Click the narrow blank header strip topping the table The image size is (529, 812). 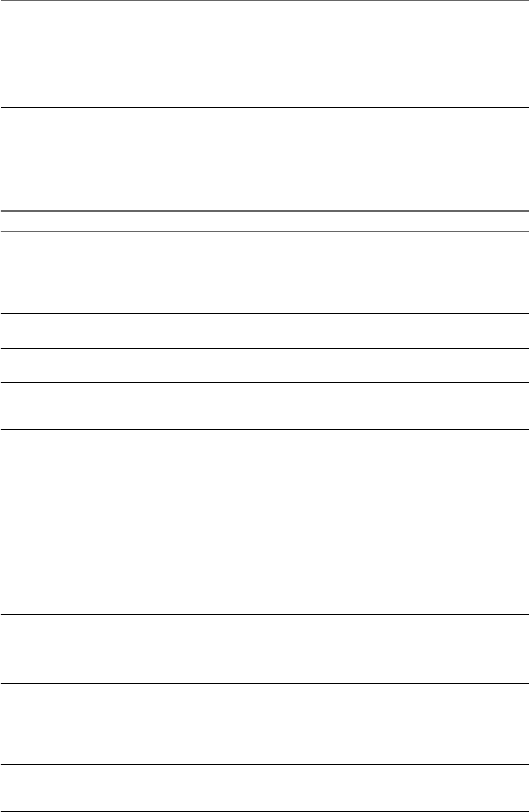tap(264, 11)
